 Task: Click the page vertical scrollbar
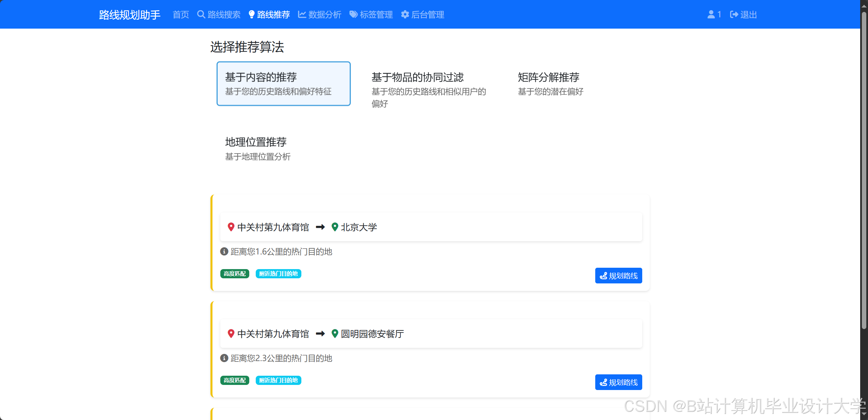pos(864,170)
